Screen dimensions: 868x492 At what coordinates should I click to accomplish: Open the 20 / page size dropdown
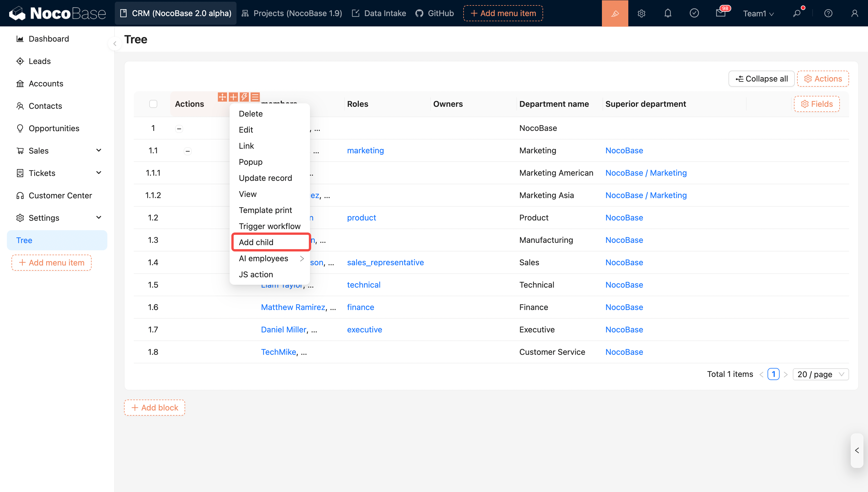click(x=820, y=374)
